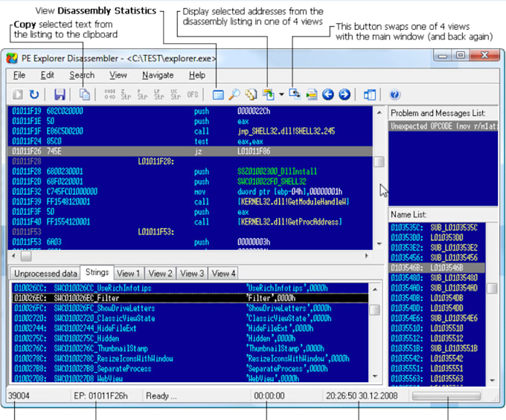Select the ThumbnailStamp string row
The image size is (506, 420).
(190, 349)
